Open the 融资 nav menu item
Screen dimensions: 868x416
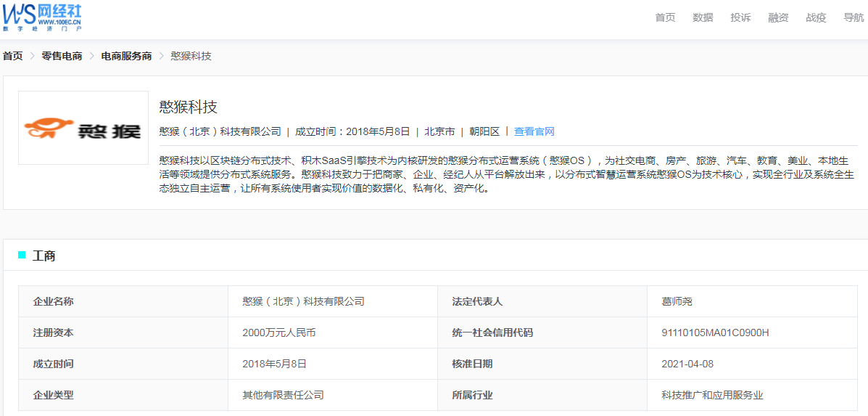778,17
